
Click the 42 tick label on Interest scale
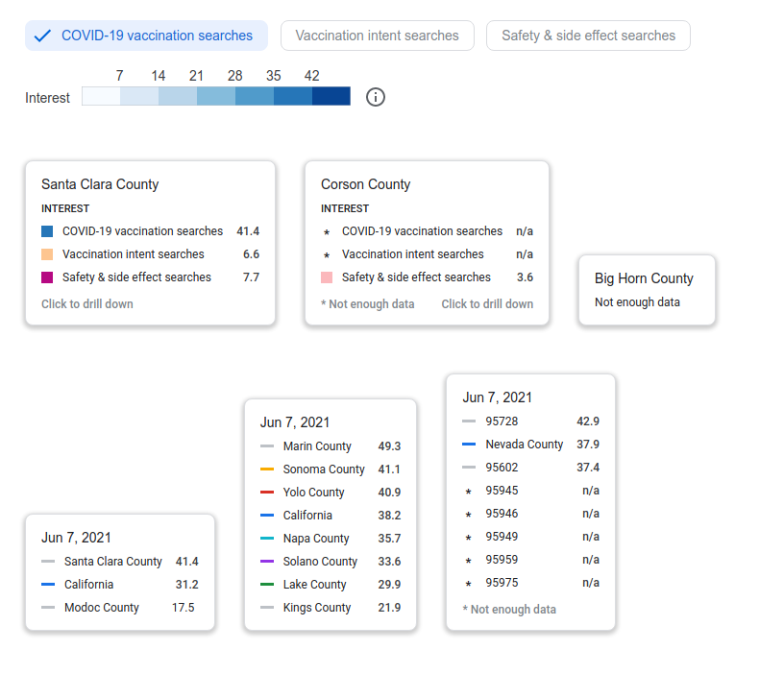(x=311, y=76)
